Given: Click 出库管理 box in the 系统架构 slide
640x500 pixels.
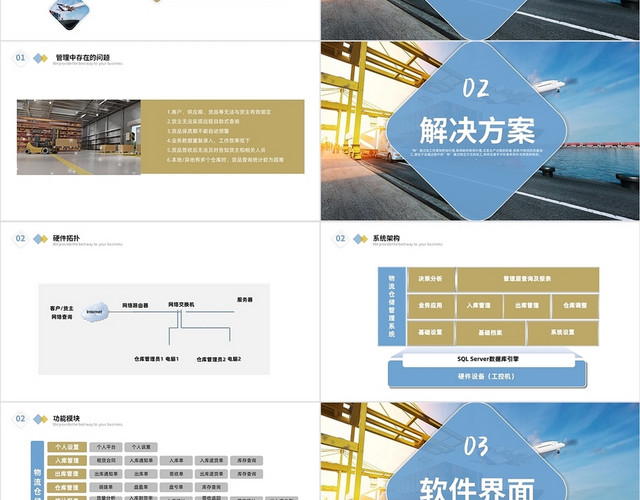Looking at the screenshot, I should (527, 306).
